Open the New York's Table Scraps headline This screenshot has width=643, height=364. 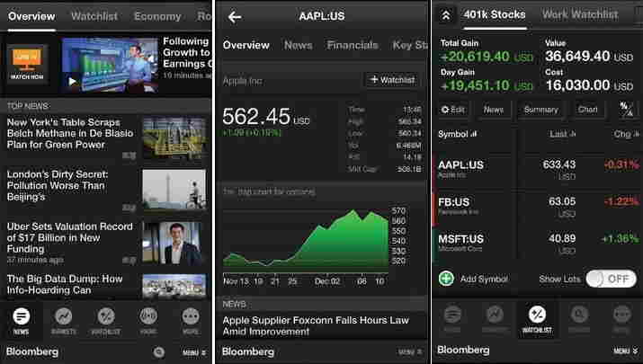click(70, 133)
